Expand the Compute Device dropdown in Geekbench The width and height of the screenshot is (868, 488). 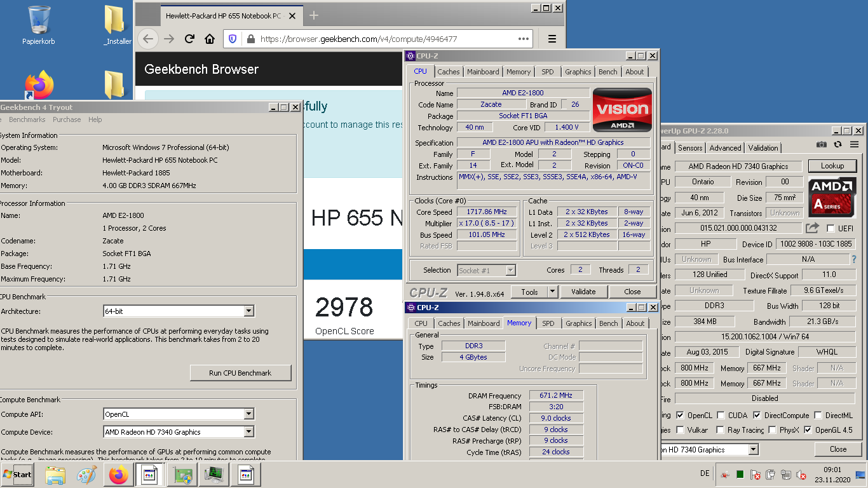[248, 432]
